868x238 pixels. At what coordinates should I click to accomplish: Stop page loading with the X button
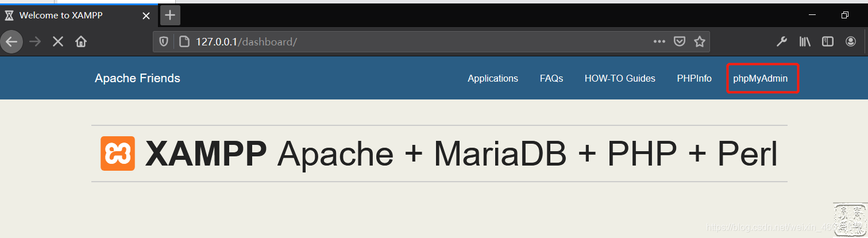point(58,41)
